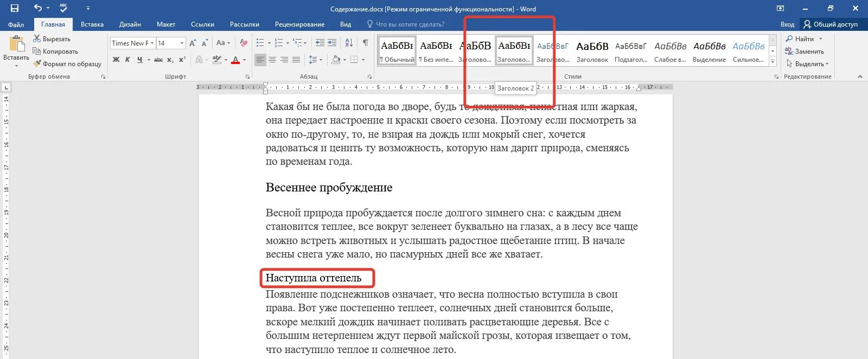Toggle bold (Ж) formatting

(116, 60)
